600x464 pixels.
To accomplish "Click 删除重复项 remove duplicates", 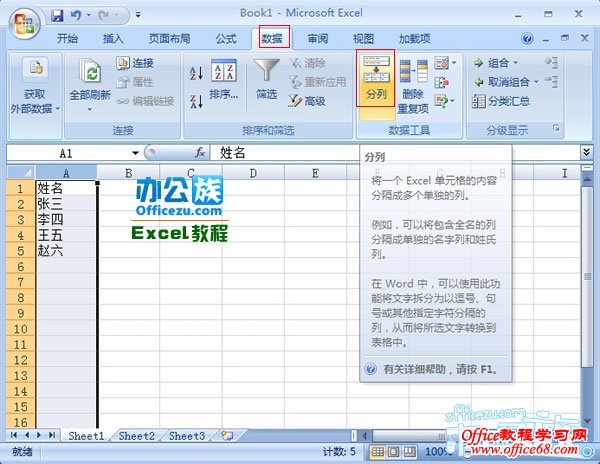I will (x=413, y=86).
